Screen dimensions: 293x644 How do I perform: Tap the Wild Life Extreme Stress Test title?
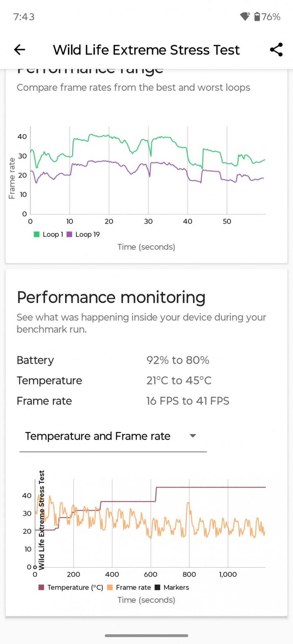[x=146, y=50]
